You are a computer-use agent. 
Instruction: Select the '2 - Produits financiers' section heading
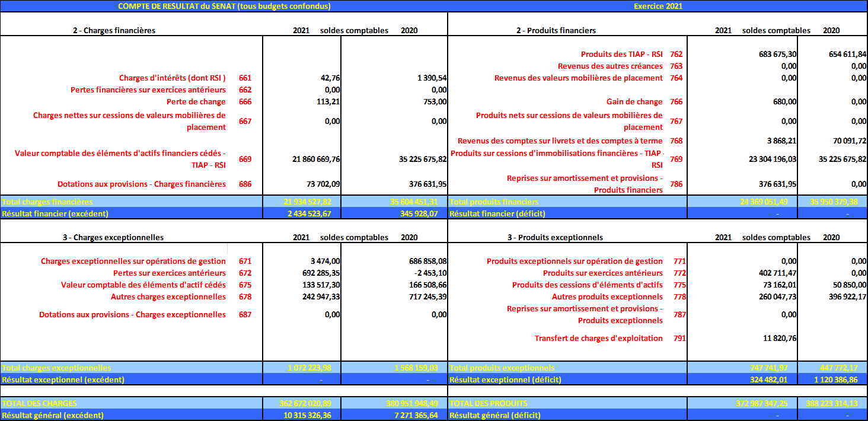pos(556,30)
